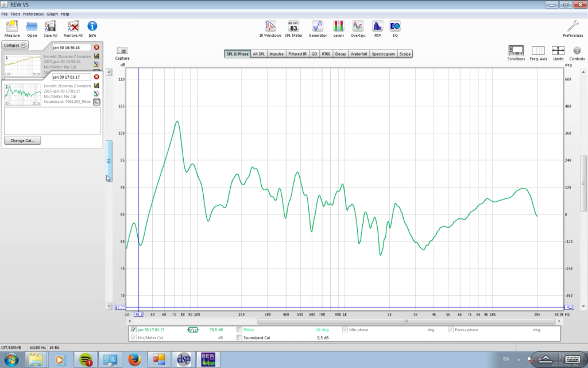Save measurement 1 using its save icon
The image size is (588, 368).
tap(96, 56)
